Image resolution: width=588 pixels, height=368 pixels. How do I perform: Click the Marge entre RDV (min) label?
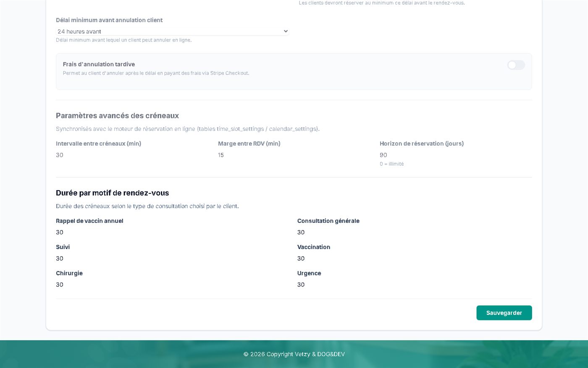click(249, 144)
